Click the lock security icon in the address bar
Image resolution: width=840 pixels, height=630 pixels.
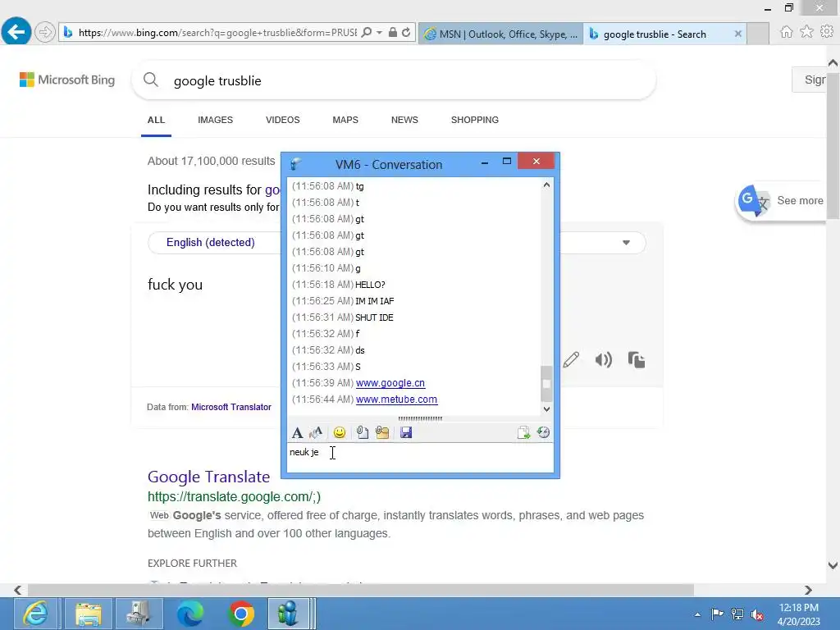pos(393,33)
